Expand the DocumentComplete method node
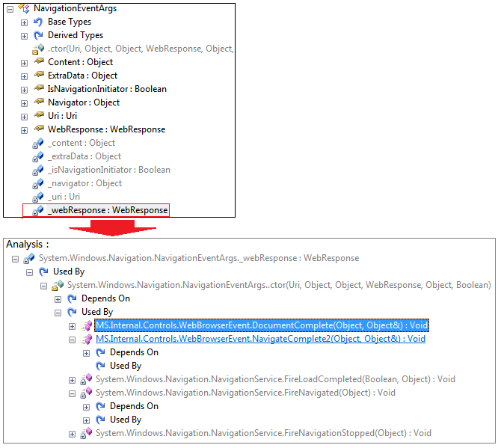498x448 pixels. (72, 325)
